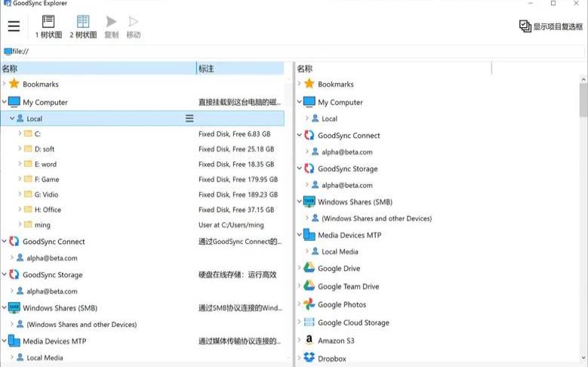This screenshot has width=588, height=367.
Task: Open the Local row's menu icon
Action: click(189, 119)
